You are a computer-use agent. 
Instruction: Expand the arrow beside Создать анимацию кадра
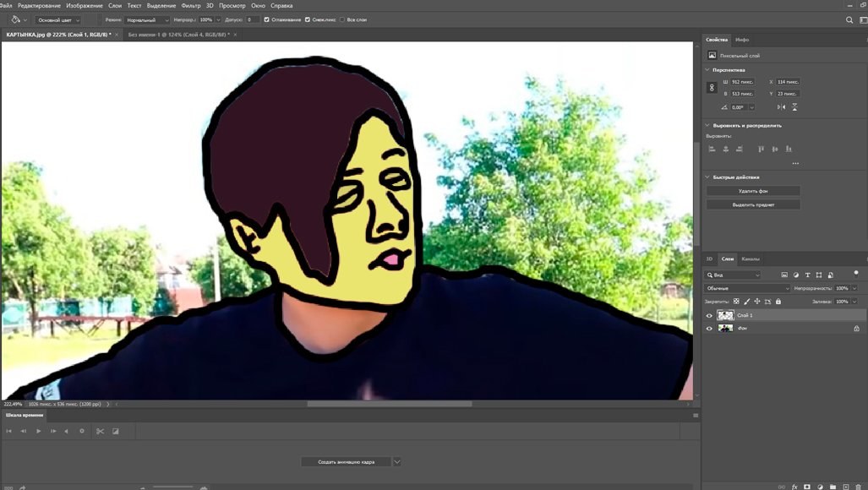click(x=396, y=462)
